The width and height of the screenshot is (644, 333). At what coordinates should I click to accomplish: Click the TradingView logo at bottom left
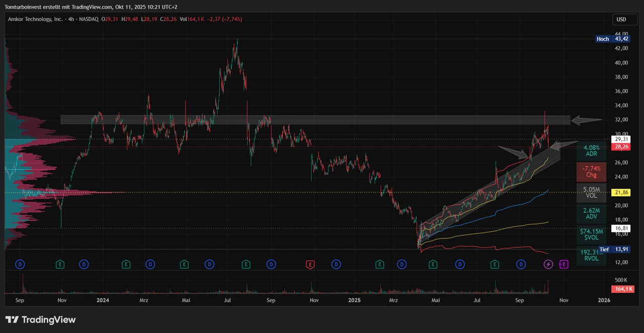[40, 320]
